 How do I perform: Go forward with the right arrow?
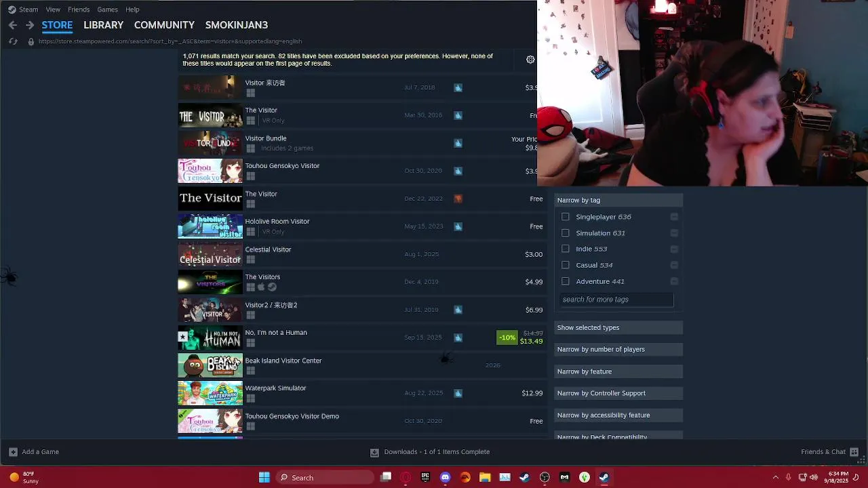[30, 25]
